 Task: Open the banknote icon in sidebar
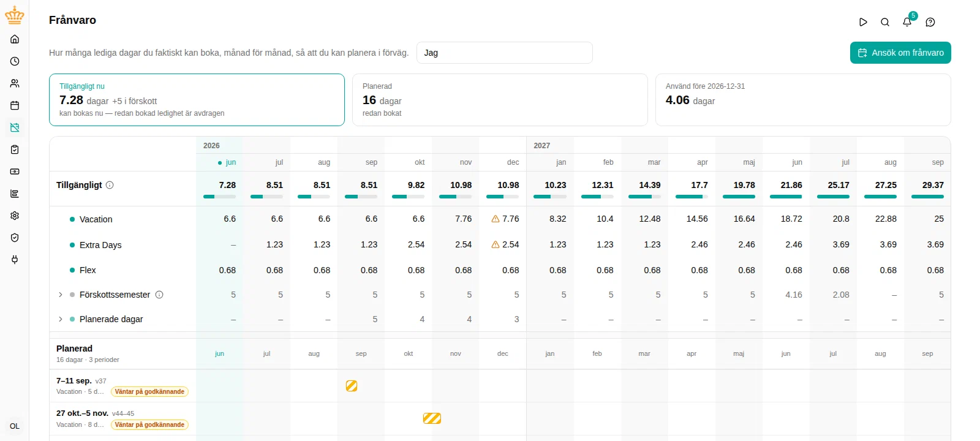pos(15,171)
